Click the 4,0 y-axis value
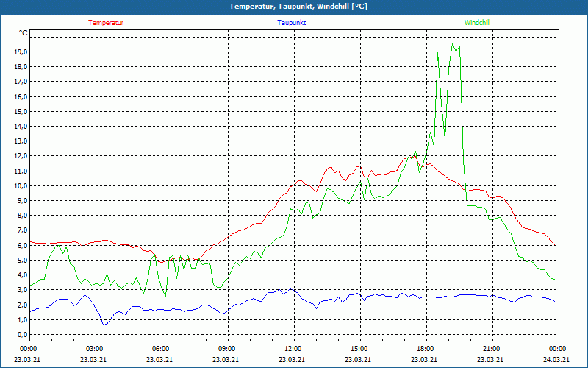The height and width of the screenshot is (368, 588). tap(22, 275)
